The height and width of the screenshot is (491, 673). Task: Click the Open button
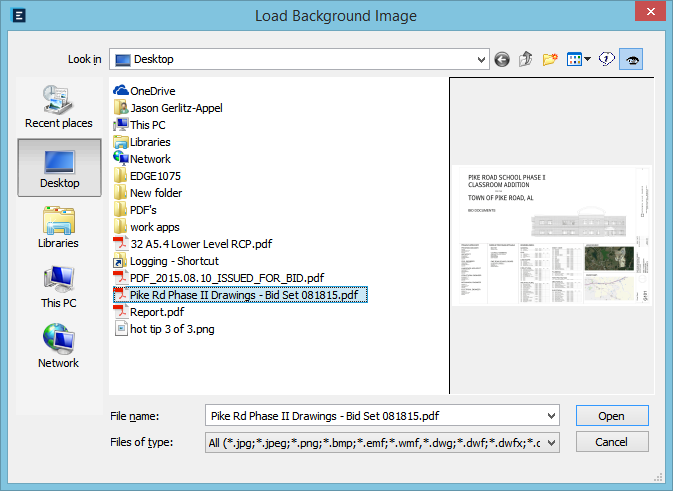pyautogui.click(x=611, y=416)
